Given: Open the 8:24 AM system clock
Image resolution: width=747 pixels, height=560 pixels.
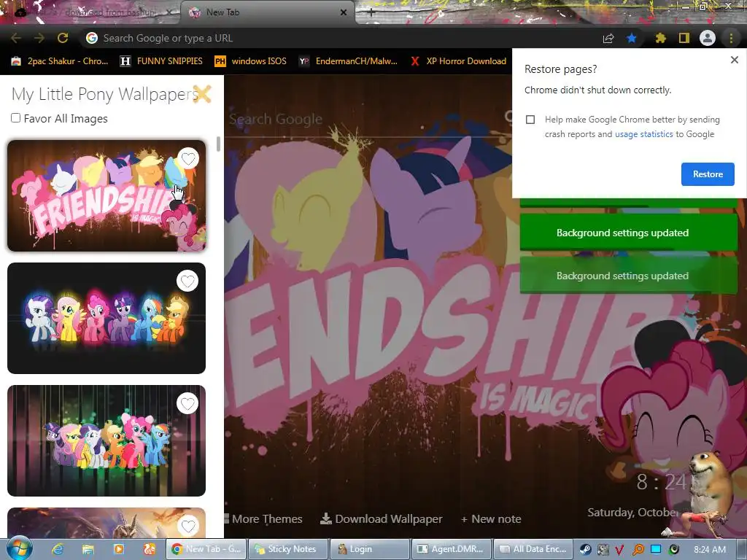Looking at the screenshot, I should coord(709,550).
